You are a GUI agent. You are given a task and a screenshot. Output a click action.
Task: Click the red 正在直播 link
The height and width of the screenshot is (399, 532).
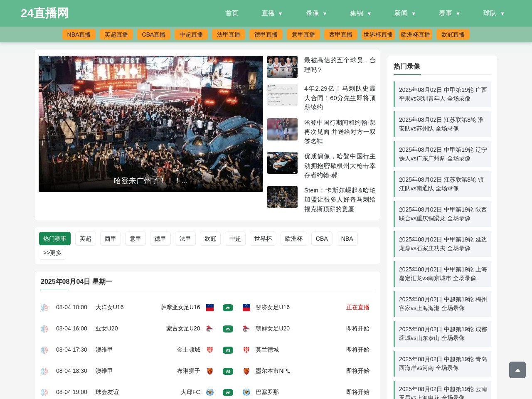click(x=358, y=308)
